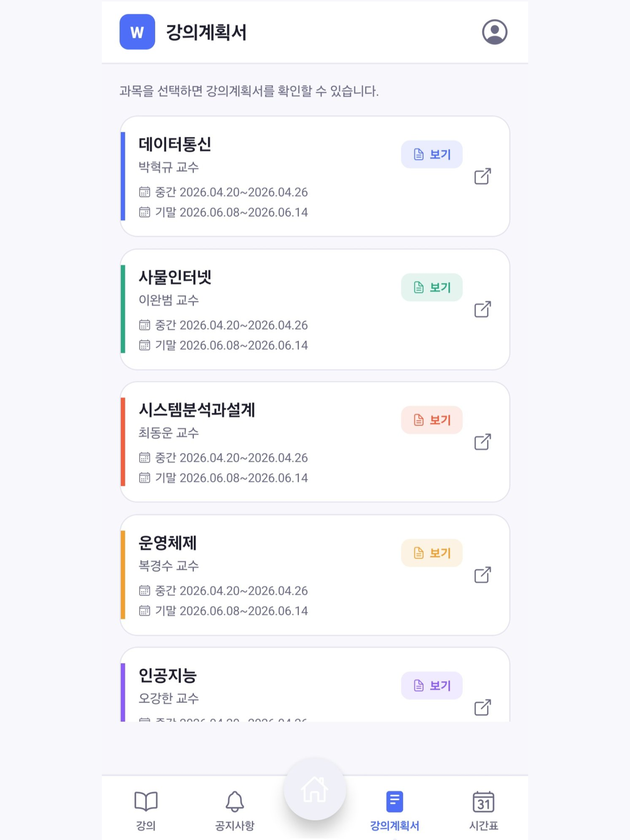Select the 운영체제 course card title

(x=168, y=543)
